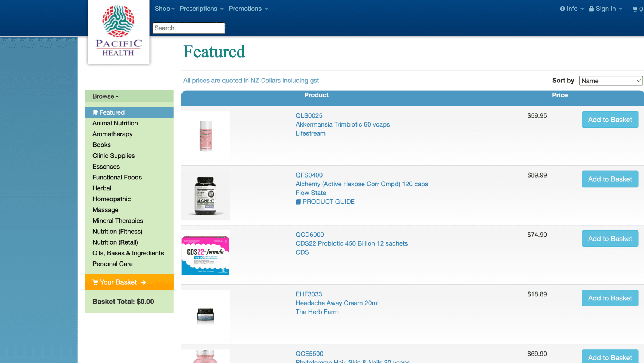The width and height of the screenshot is (644, 363).
Task: Expand the Promotions menu
Action: [248, 9]
